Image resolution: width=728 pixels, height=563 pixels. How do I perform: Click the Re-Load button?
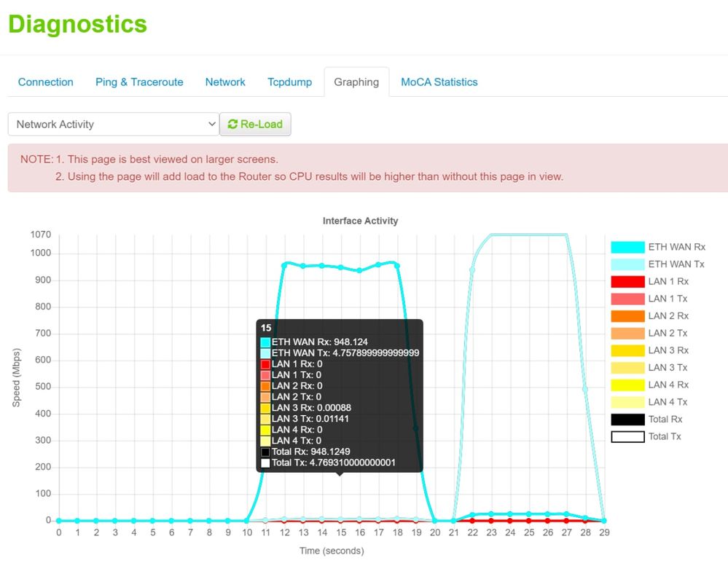255,125
